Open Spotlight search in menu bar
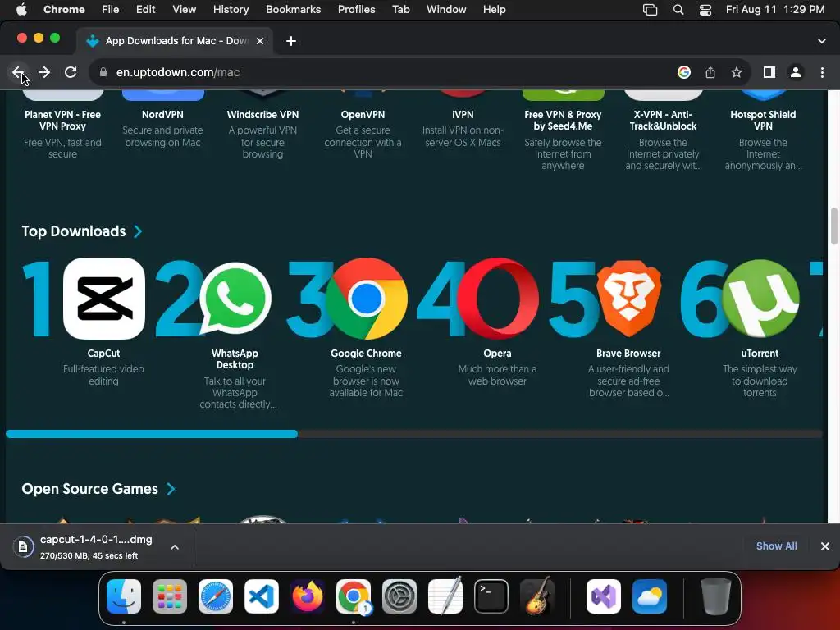The image size is (840, 630). click(x=678, y=10)
